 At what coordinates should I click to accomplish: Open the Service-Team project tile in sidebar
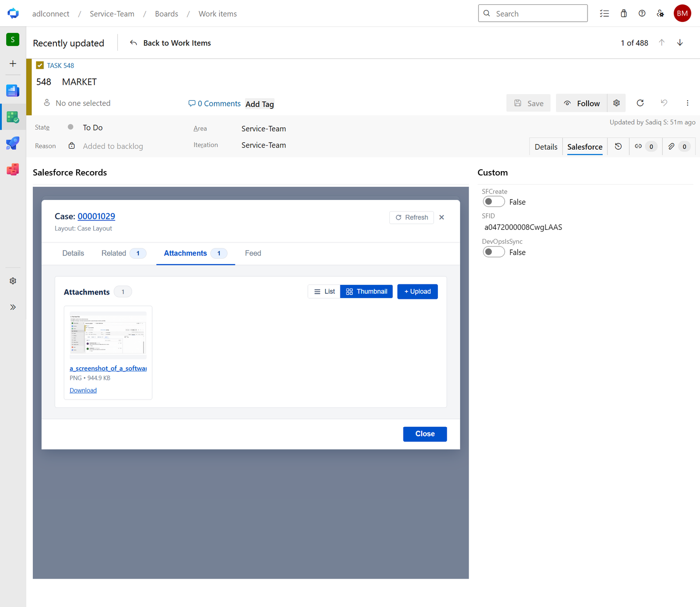pyautogui.click(x=13, y=39)
